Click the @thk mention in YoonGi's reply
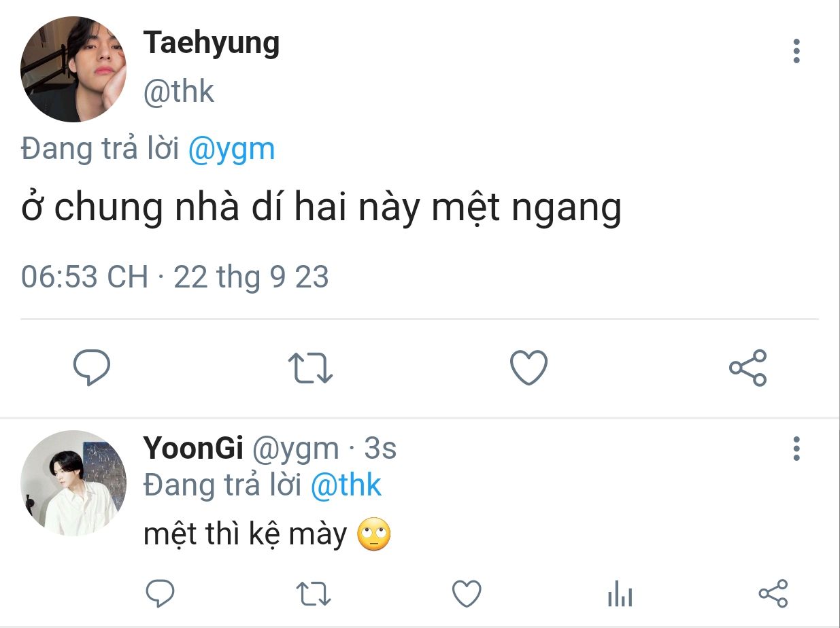 (346, 485)
